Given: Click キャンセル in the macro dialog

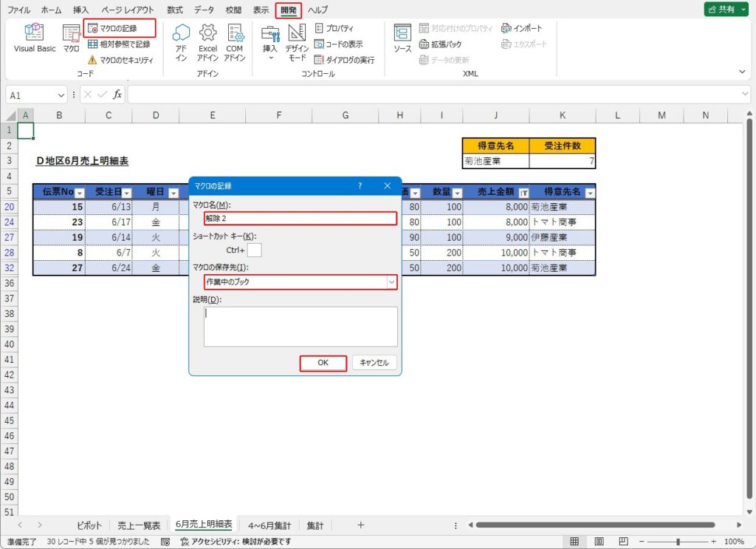Looking at the screenshot, I should [374, 363].
